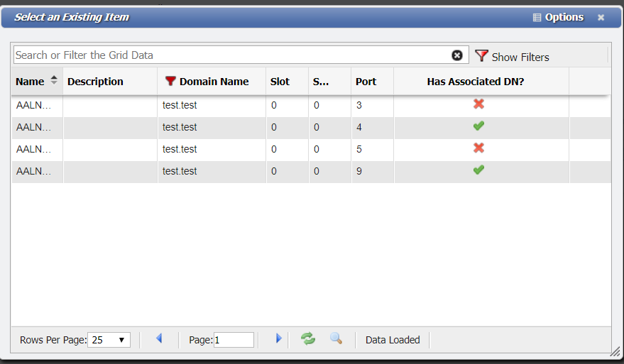The width and height of the screenshot is (624, 364).
Task: Refresh the grid data using the green arrows
Action: [x=308, y=339]
